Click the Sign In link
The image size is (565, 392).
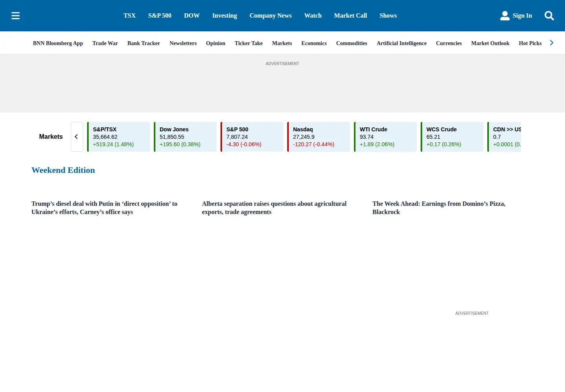(522, 16)
